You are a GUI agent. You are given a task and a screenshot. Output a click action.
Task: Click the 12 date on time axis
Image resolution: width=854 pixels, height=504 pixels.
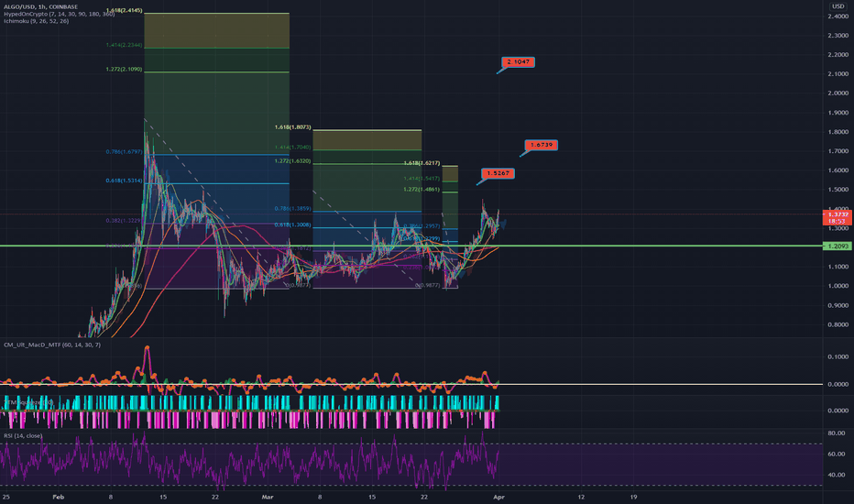(x=581, y=497)
